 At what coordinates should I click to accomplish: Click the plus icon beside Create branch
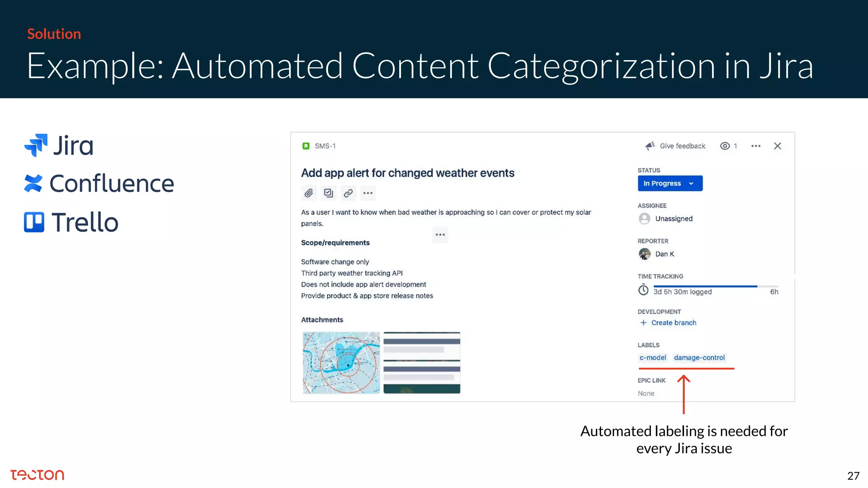tap(643, 323)
